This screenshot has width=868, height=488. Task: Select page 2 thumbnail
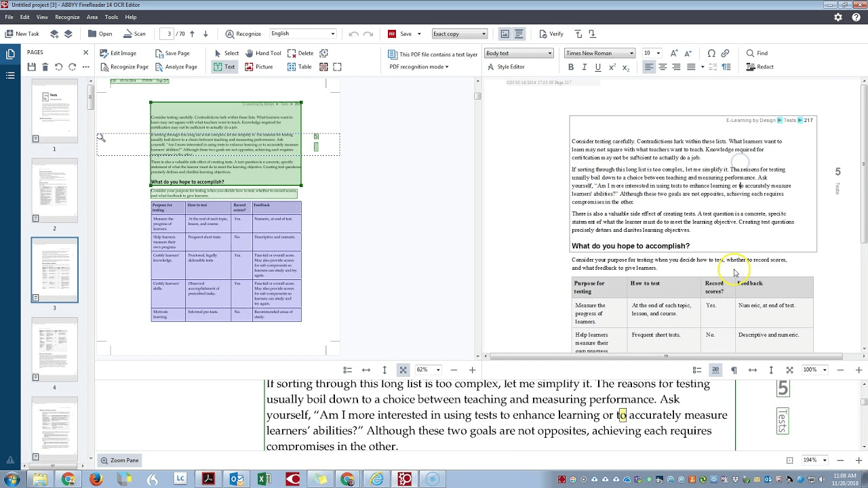pos(55,190)
